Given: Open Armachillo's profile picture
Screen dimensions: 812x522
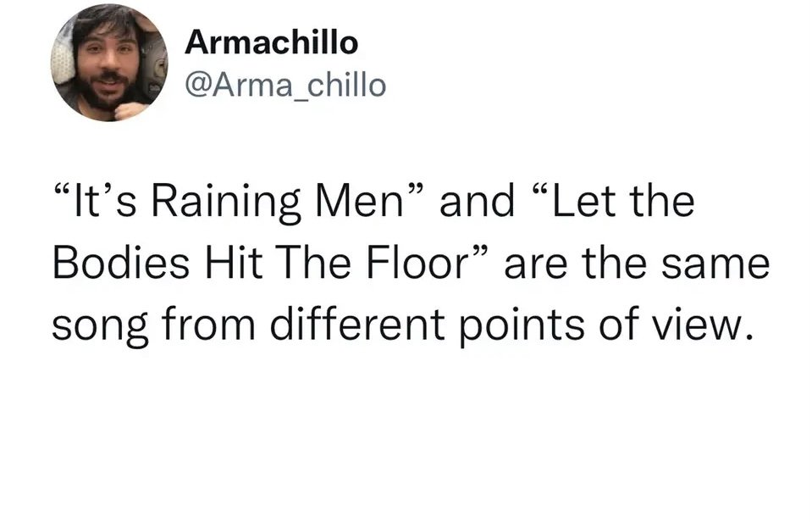Looking at the screenshot, I should 110,64.
